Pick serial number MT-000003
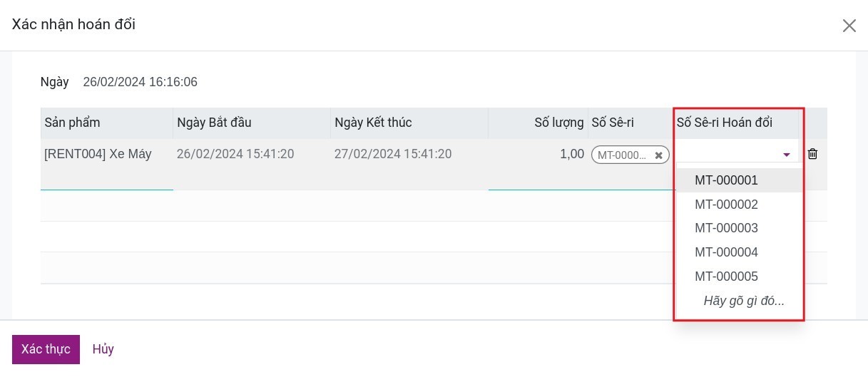868x377 pixels. [726, 228]
